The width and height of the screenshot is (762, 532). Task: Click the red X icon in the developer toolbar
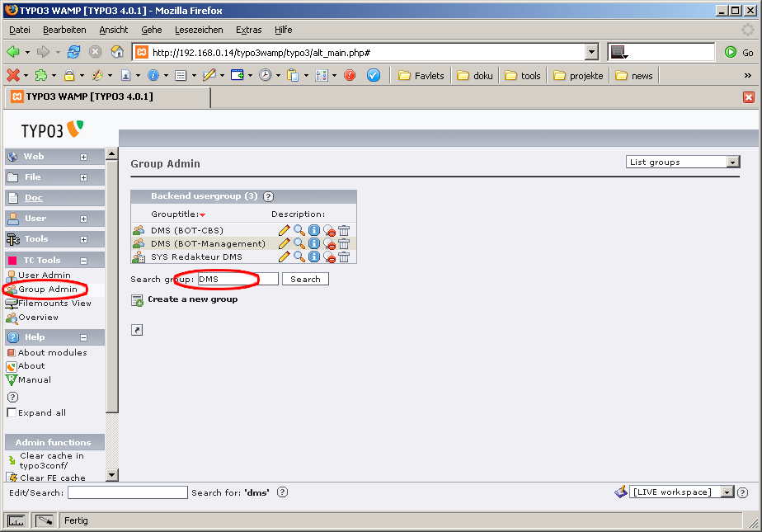13,75
